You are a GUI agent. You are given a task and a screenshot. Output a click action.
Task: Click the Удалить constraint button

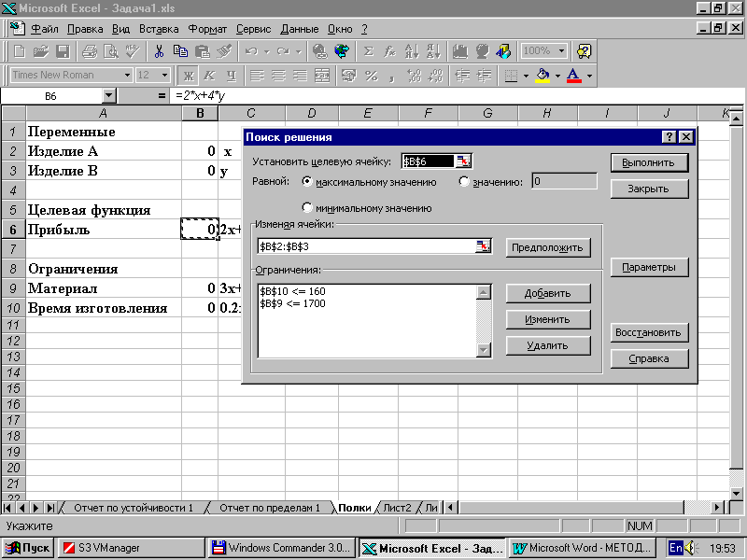tap(548, 345)
